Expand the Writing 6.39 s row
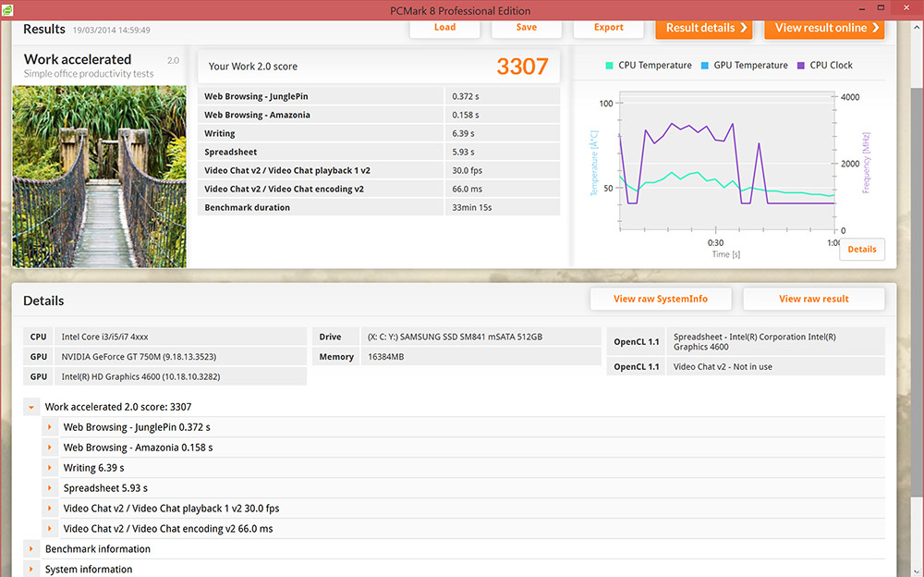The height and width of the screenshot is (577, 924). pos(50,468)
